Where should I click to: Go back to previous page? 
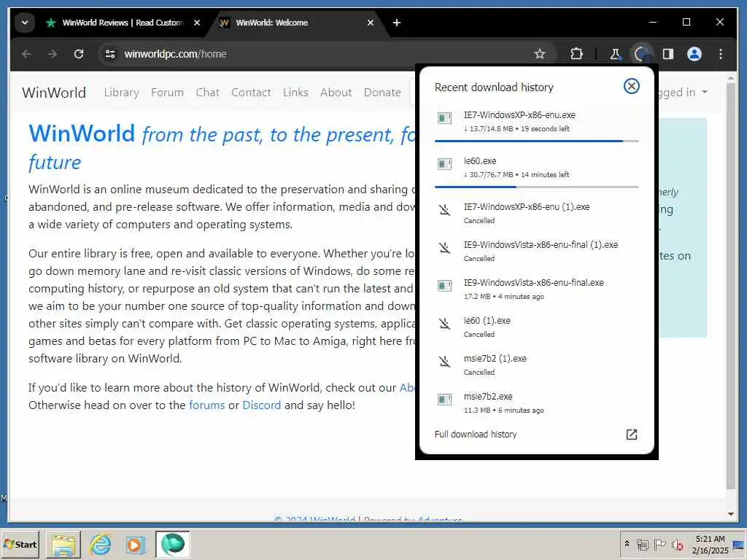[26, 54]
